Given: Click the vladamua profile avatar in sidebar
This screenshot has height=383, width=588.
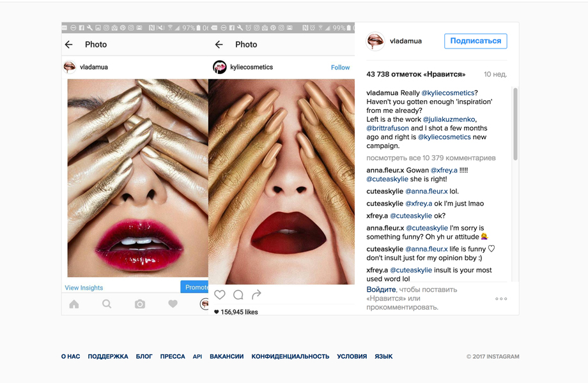Looking at the screenshot, I should [x=375, y=41].
